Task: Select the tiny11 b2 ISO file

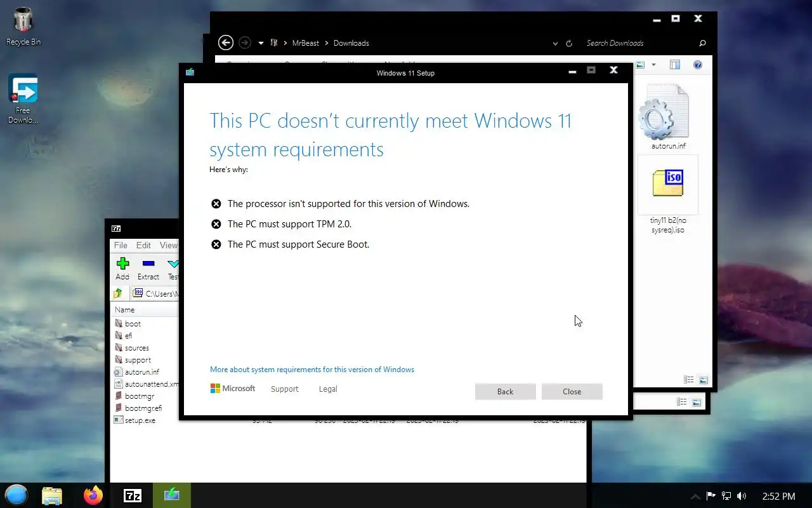Action: [x=668, y=195]
